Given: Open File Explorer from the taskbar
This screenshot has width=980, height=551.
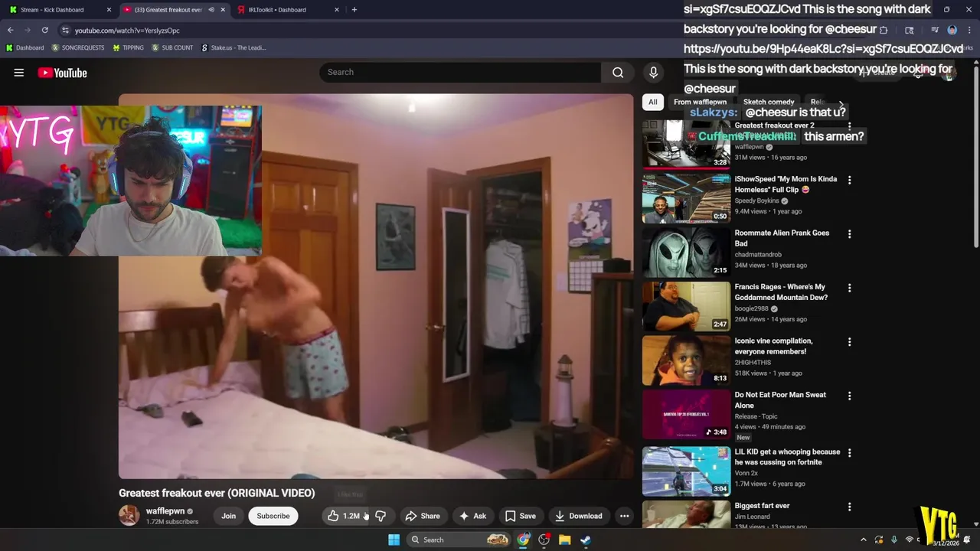Looking at the screenshot, I should tap(564, 540).
